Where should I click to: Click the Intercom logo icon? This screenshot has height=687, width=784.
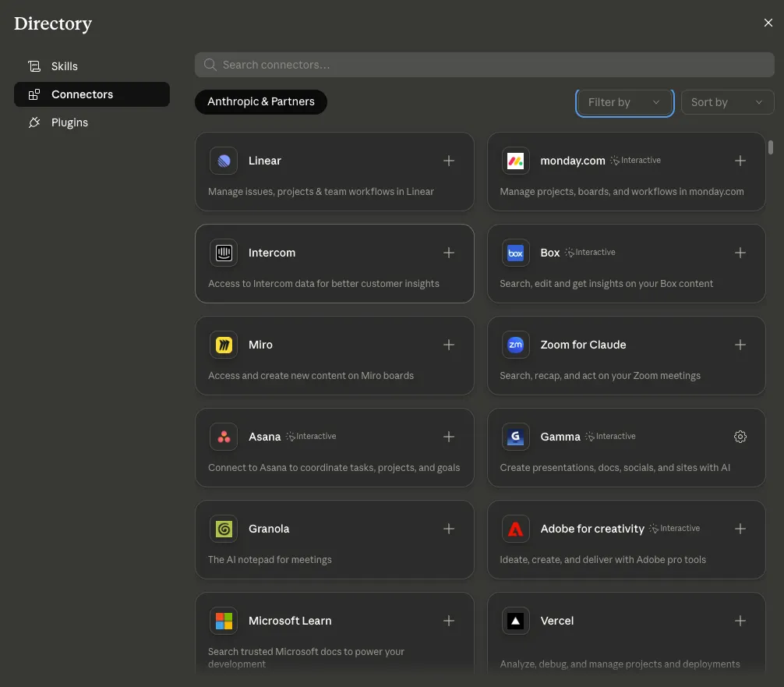(x=224, y=253)
